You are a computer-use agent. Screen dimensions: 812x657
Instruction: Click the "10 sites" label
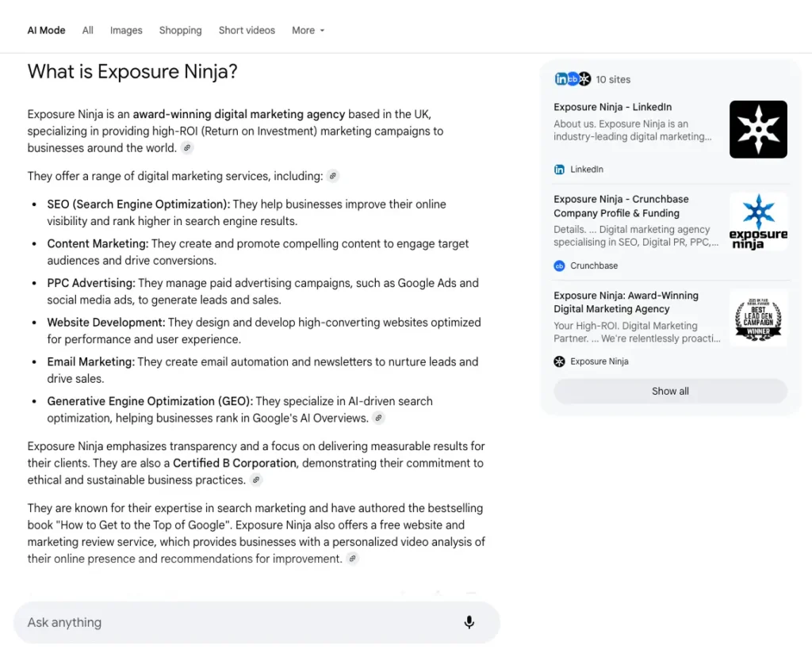[x=613, y=79]
